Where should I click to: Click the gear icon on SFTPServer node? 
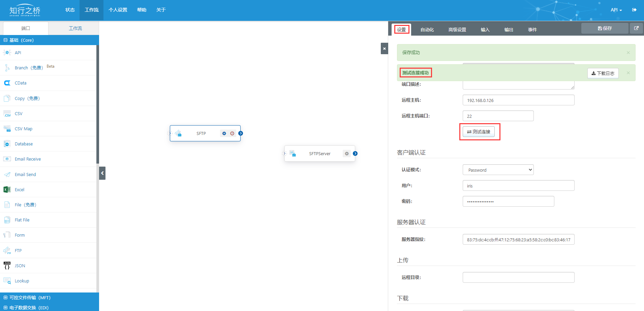tap(346, 154)
